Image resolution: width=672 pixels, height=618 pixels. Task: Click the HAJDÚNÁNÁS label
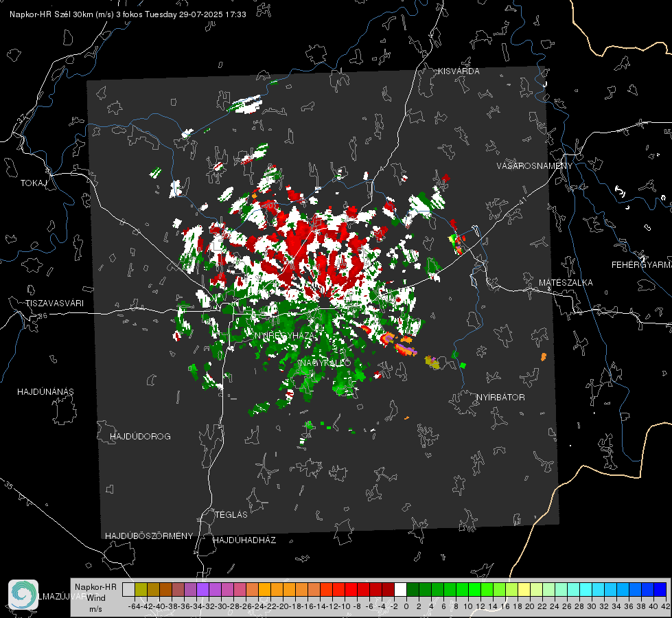(x=45, y=392)
